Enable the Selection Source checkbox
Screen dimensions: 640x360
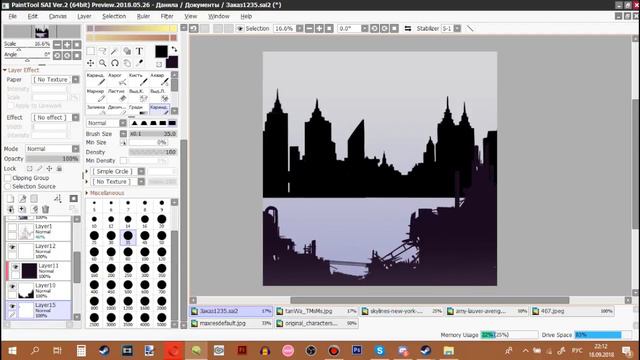tap(8, 187)
